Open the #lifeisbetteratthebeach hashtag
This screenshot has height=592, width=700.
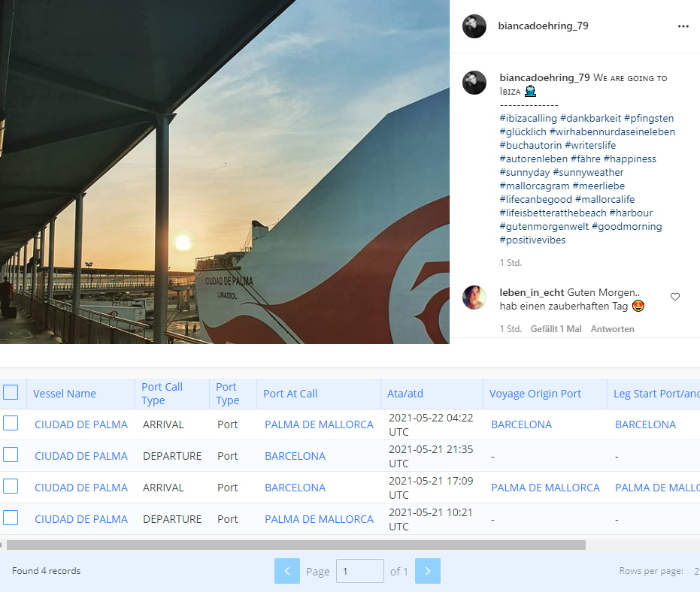[553, 213]
